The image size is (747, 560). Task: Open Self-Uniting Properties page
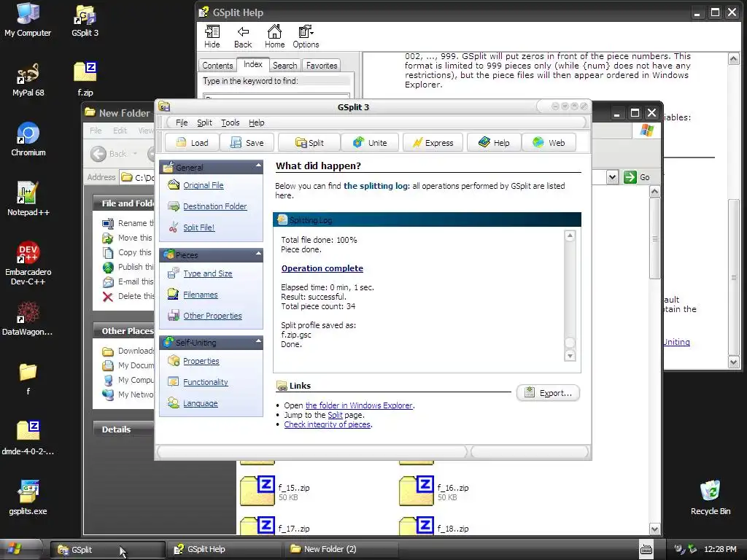tap(201, 362)
